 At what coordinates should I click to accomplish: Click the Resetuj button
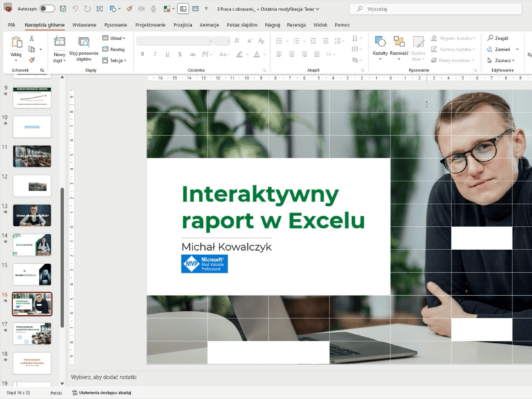pyautogui.click(x=114, y=49)
